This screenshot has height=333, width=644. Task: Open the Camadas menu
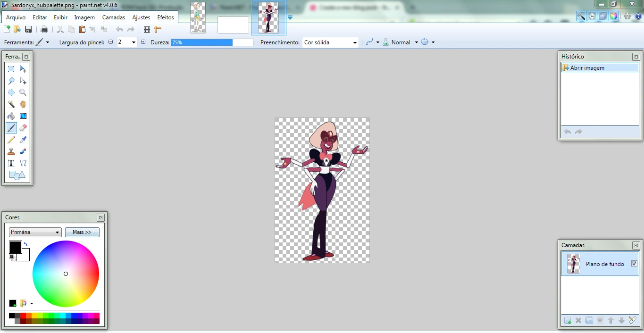tap(114, 17)
